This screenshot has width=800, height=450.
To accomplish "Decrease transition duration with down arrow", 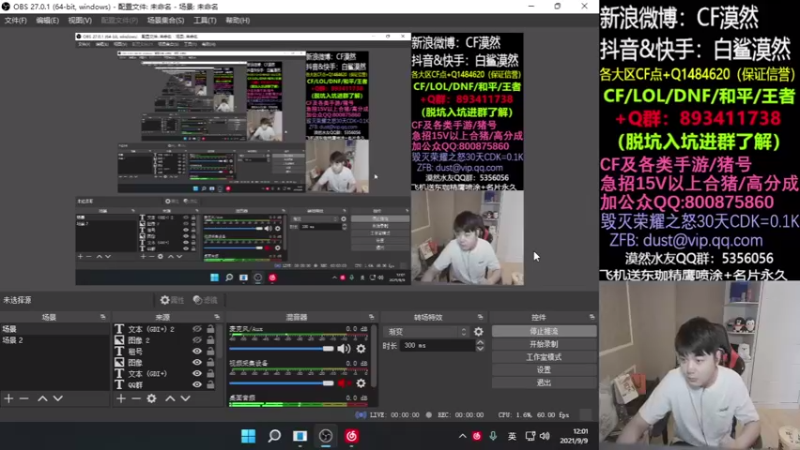I will pyautogui.click(x=480, y=348).
